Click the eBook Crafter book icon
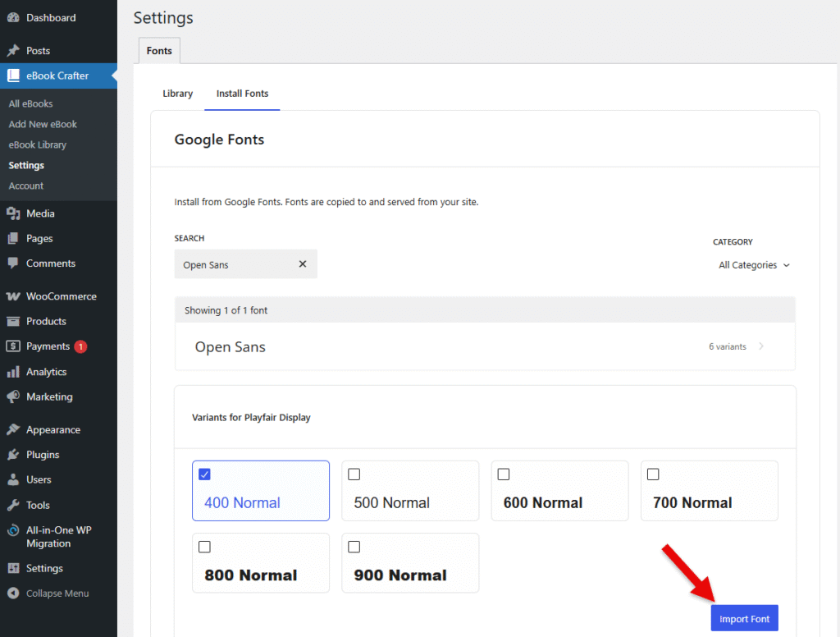This screenshot has height=637, width=840. tap(13, 76)
